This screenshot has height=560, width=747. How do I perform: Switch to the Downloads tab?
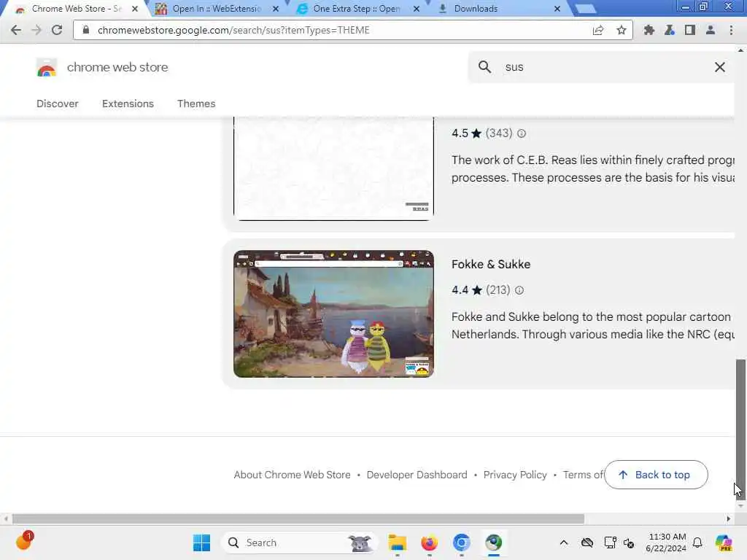point(498,9)
